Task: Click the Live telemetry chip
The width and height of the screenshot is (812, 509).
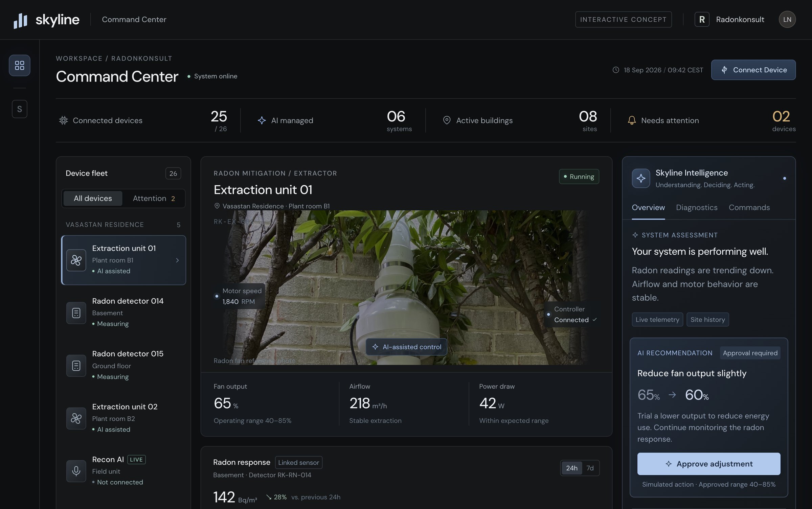Action: [657, 320]
